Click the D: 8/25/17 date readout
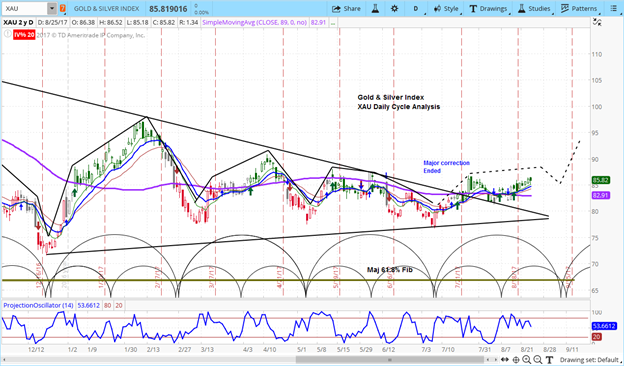This screenshot has width=624, height=366. coord(53,23)
